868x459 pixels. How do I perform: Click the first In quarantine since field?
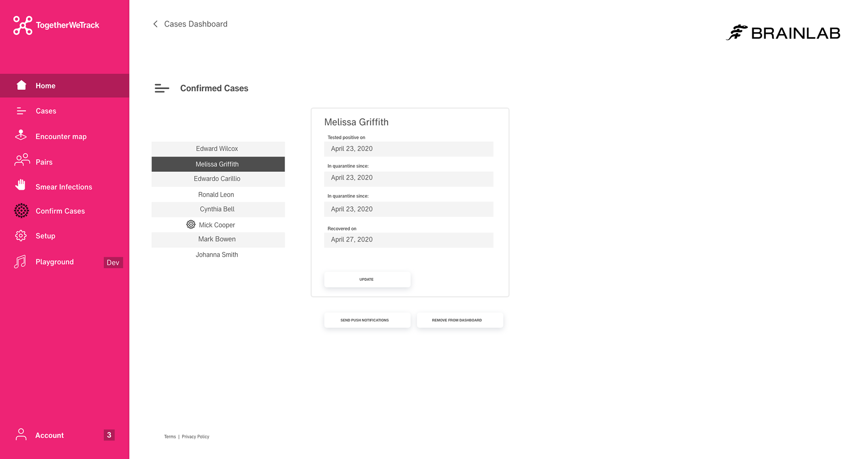point(409,178)
